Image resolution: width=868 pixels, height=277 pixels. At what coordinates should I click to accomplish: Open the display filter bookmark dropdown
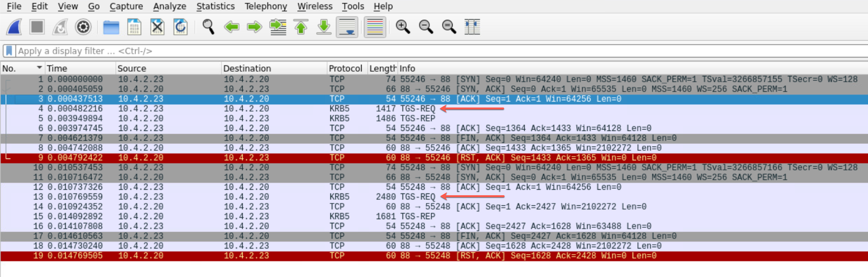[9, 51]
